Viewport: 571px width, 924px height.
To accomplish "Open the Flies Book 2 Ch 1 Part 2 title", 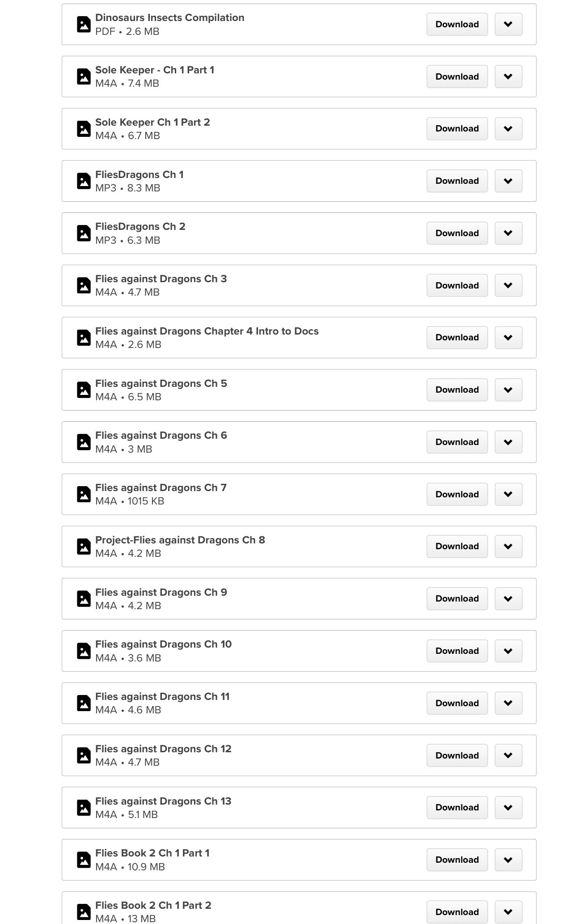I will click(153, 905).
